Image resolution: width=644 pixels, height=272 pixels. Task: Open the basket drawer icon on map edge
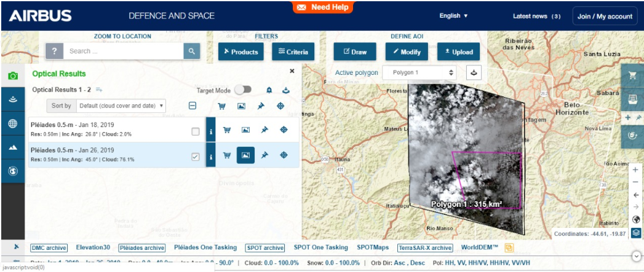[633, 99]
